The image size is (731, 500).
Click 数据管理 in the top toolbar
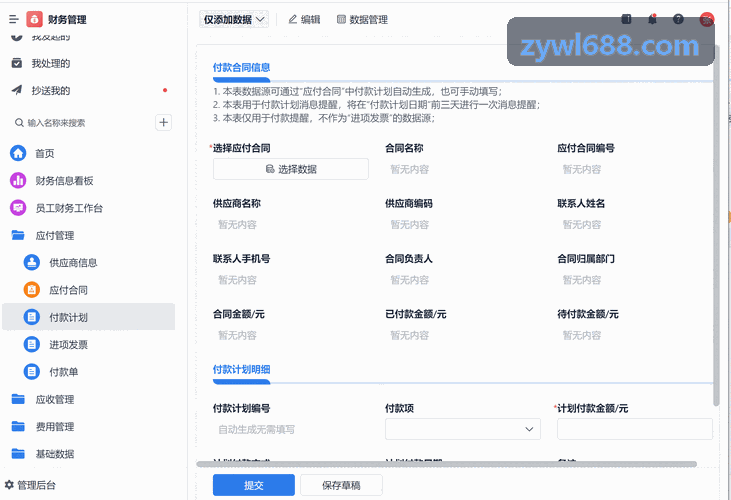pos(362,19)
